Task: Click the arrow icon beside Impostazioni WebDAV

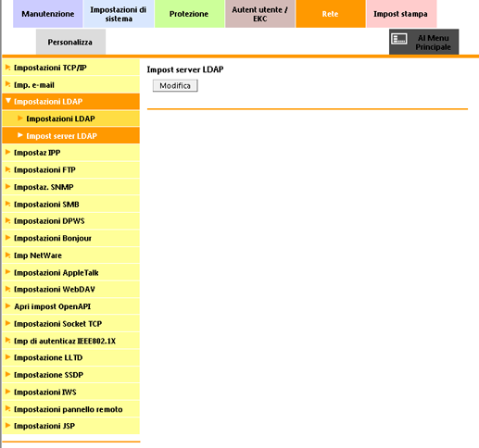Action: 8,289
